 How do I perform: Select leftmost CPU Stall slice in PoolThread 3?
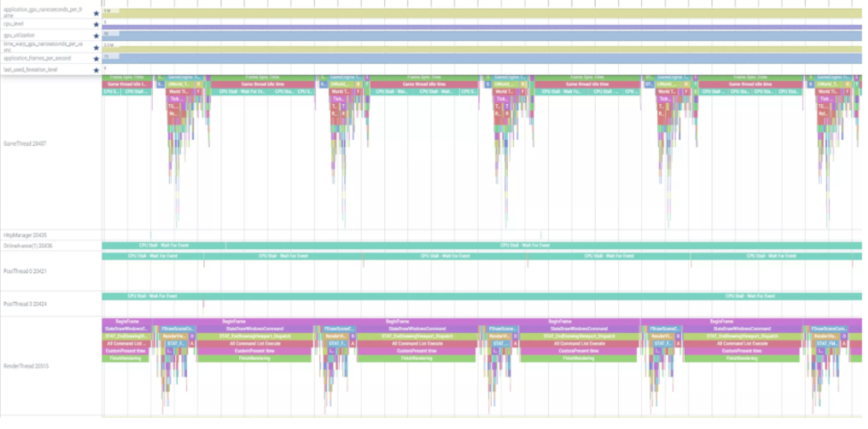click(151, 295)
